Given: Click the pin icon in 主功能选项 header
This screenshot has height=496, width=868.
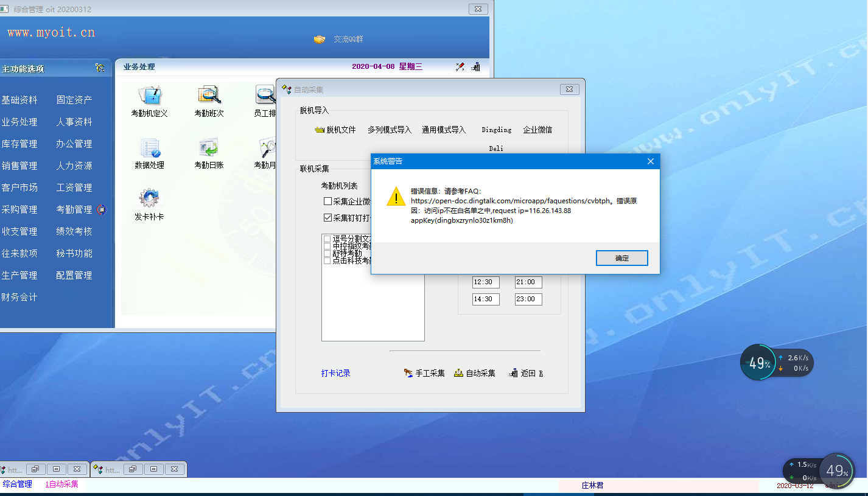Looking at the screenshot, I should (x=100, y=68).
